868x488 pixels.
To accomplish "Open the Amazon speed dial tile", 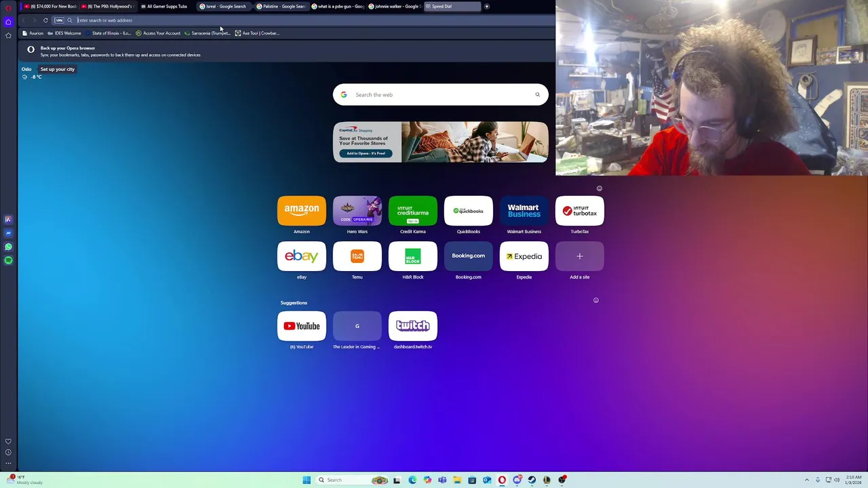I will coord(302,211).
